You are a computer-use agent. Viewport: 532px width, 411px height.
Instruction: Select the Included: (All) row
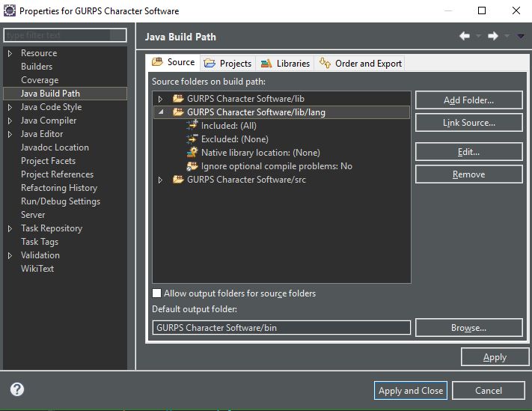click(229, 126)
